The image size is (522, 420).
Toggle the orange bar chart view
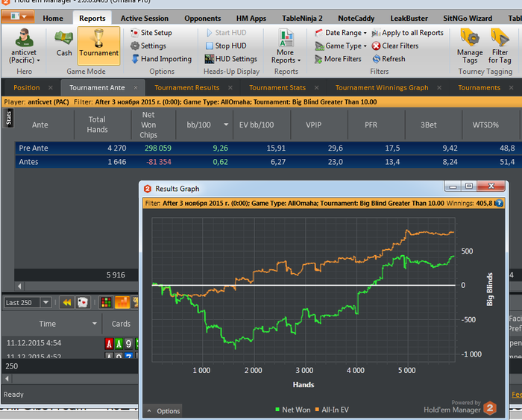(x=122, y=302)
